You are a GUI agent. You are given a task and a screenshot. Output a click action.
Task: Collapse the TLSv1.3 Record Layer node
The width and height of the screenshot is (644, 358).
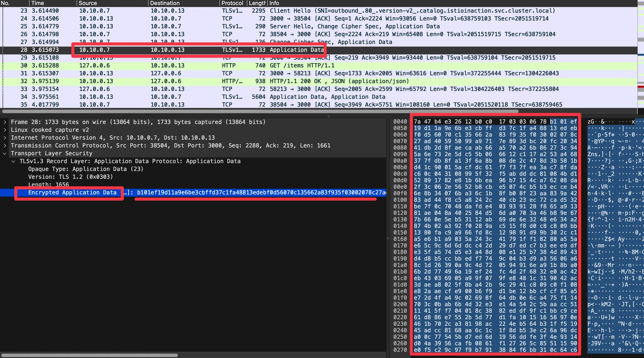tap(13, 161)
